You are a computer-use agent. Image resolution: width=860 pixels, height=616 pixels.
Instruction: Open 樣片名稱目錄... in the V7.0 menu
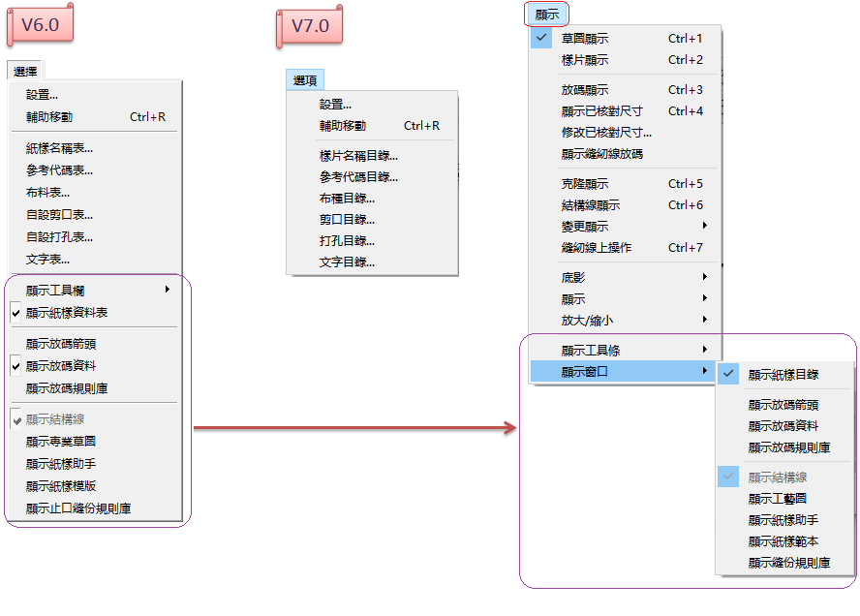tap(358, 155)
